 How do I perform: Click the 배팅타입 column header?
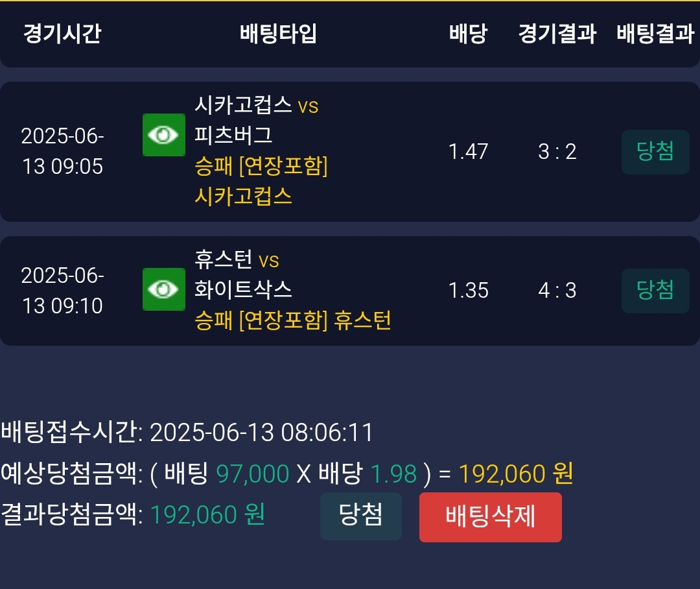[278, 34]
